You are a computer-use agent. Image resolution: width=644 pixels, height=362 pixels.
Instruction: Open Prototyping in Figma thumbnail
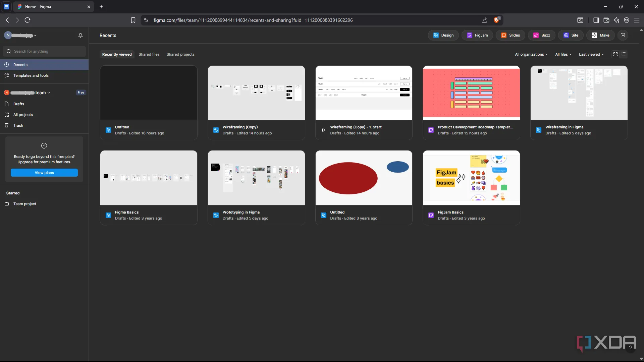pyautogui.click(x=256, y=178)
